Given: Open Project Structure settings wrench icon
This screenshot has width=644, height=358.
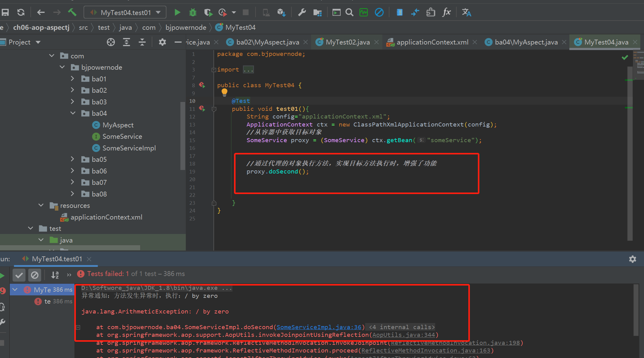Looking at the screenshot, I should (302, 13).
